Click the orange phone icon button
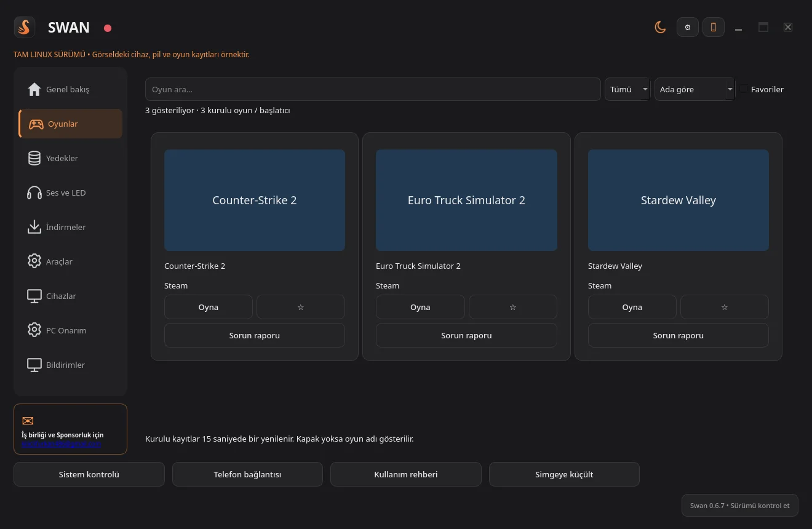Image resolution: width=812 pixels, height=529 pixels. [x=714, y=27]
